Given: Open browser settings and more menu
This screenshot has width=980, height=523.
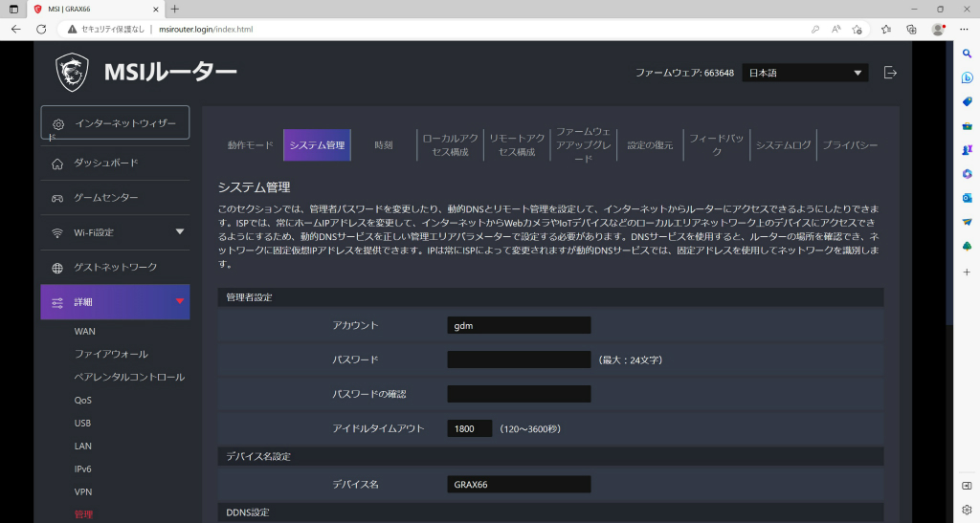Looking at the screenshot, I should tap(964, 30).
